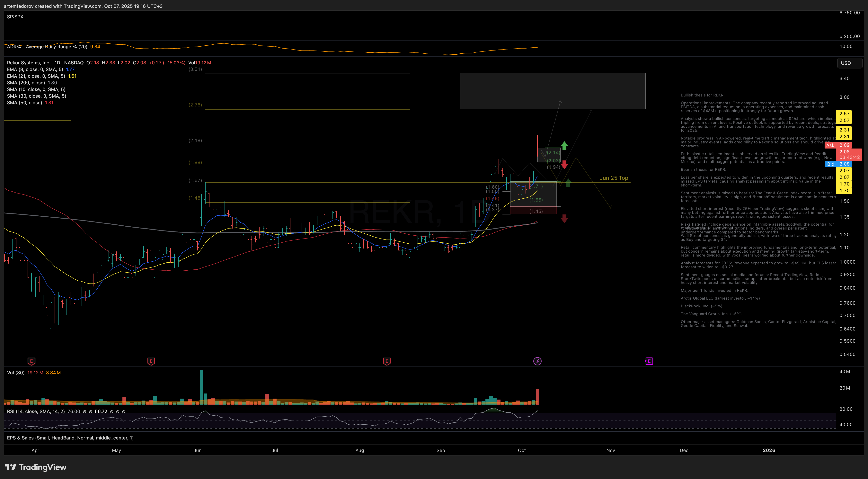Viewport: 868px width, 479px height.
Task: Click the 1.0000 price scale label
Action: click(847, 262)
